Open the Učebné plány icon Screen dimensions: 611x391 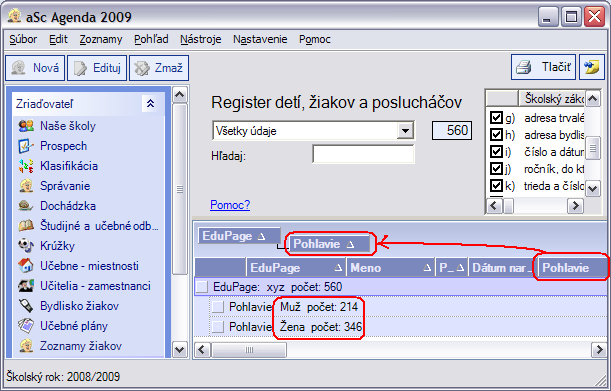coord(26,326)
